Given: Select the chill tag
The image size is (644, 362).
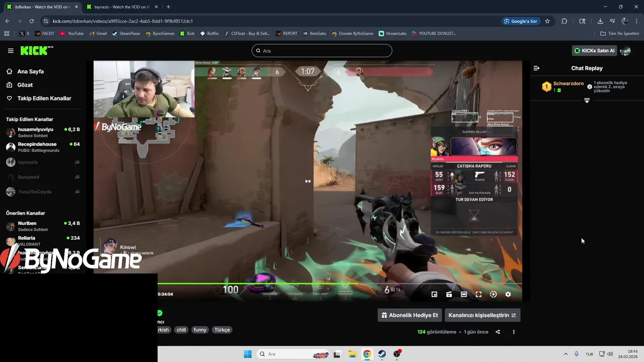Looking at the screenshot, I should (181, 330).
